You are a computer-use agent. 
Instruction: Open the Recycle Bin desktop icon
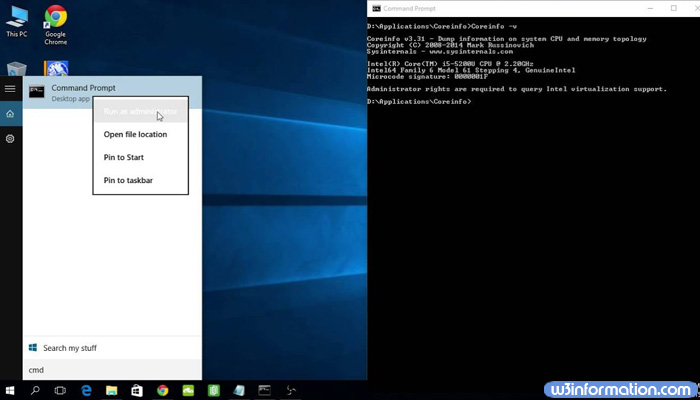(17, 69)
